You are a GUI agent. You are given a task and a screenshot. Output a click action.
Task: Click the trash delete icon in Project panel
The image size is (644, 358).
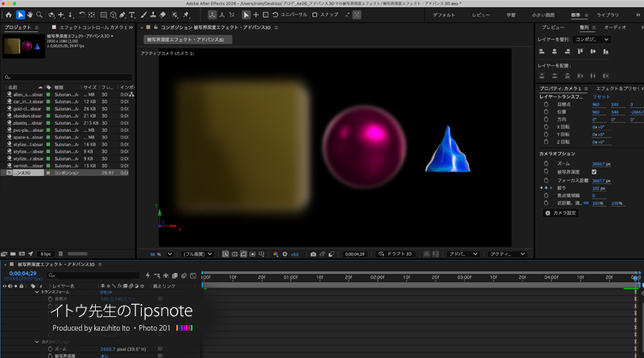[61, 253]
